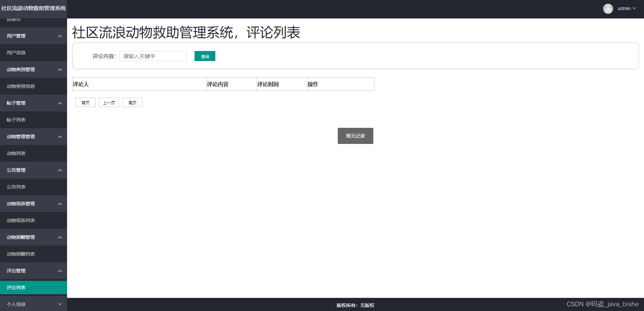The width and height of the screenshot is (644, 311).
Task: Click the 评论内容 column header
Action: (x=231, y=84)
